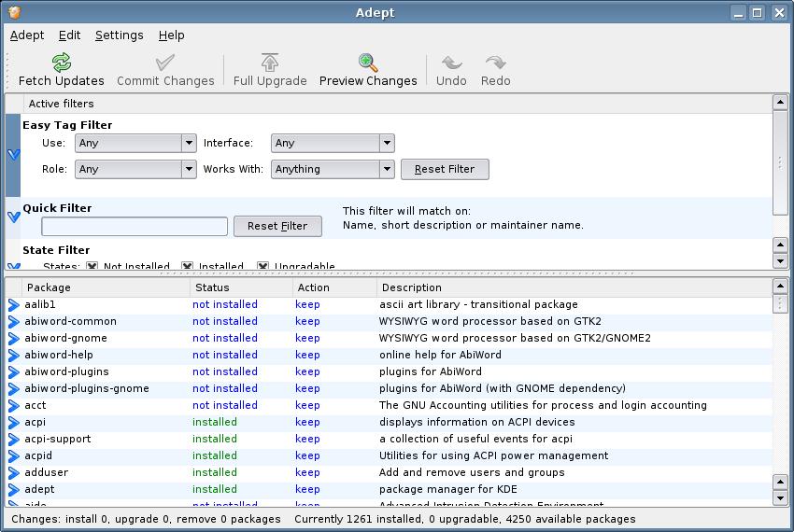Click the Quick Filter text input field
Screen dimensions: 794x532
tap(135, 226)
